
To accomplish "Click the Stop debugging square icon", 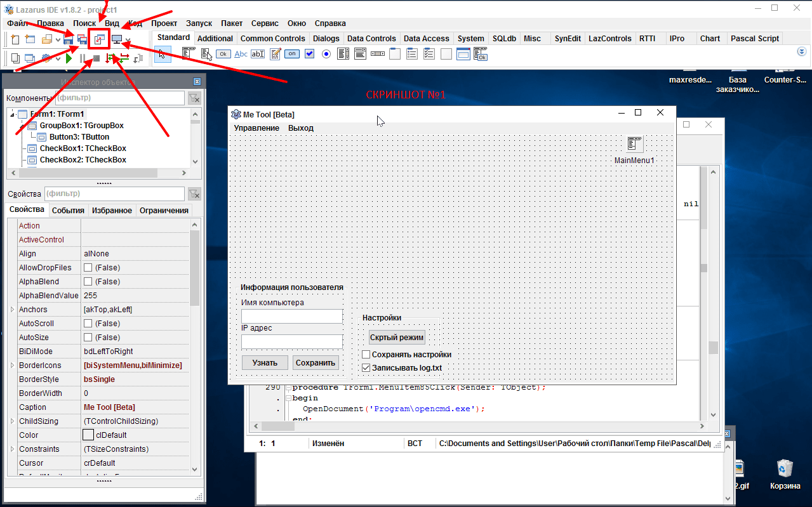I will (97, 58).
